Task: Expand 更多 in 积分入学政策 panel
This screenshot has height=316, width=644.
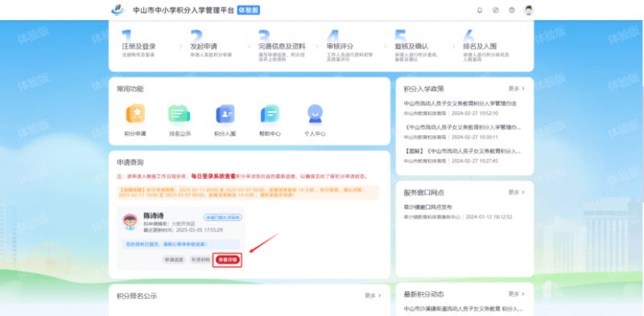Action: [x=516, y=89]
